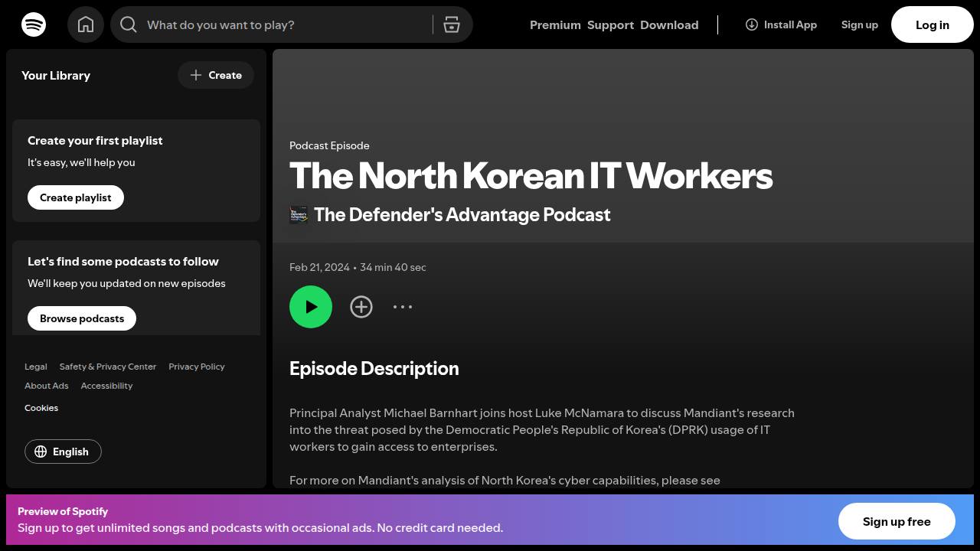Go to Home via house icon
This screenshot has height=551, width=980.
click(86, 24)
